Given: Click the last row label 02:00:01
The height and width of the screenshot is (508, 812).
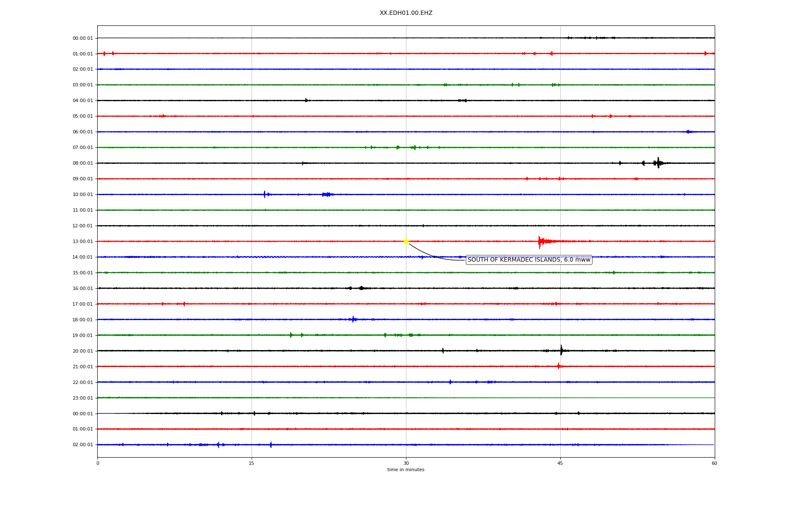Looking at the screenshot, I should click(82, 445).
